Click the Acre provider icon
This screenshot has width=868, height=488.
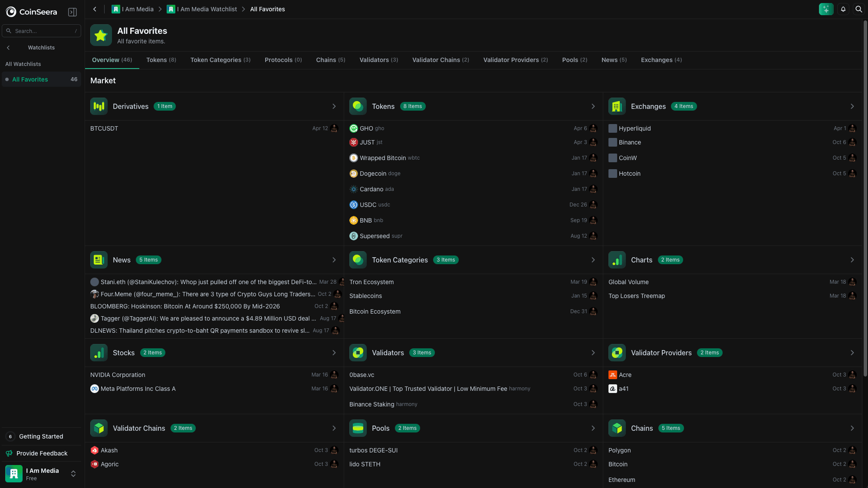(613, 375)
